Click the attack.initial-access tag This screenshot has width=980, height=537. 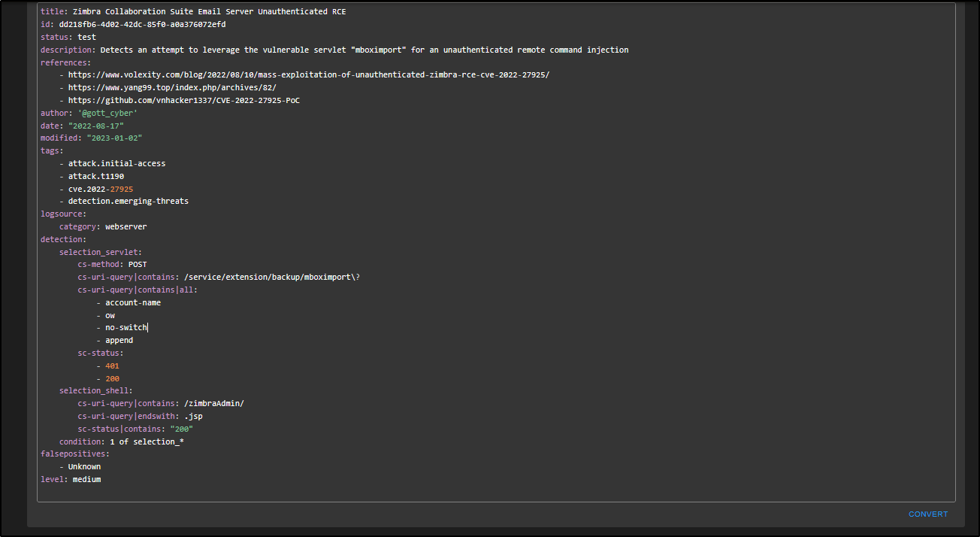point(116,163)
